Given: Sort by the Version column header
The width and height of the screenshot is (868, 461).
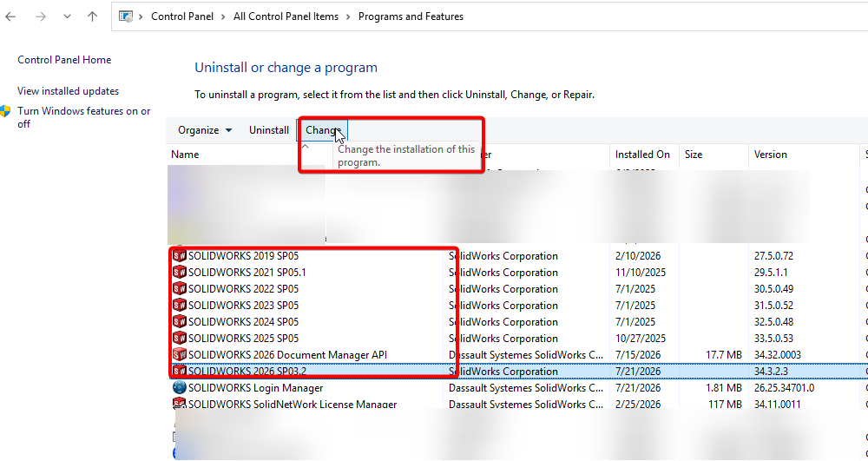Looking at the screenshot, I should click(770, 155).
